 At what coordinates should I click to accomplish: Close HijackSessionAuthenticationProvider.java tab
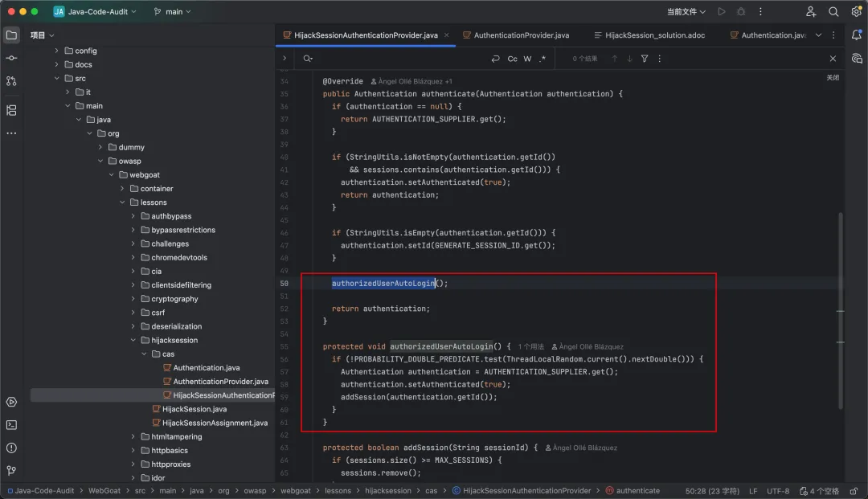446,35
